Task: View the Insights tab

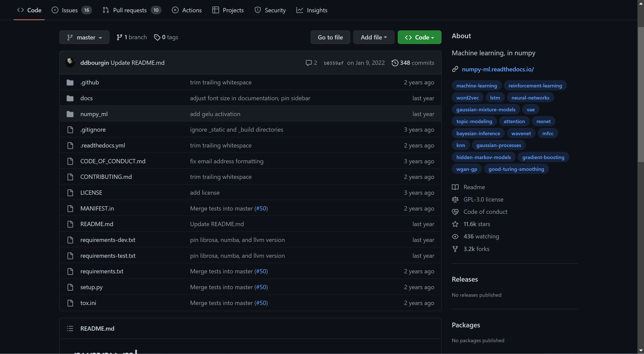Action: coord(312,10)
